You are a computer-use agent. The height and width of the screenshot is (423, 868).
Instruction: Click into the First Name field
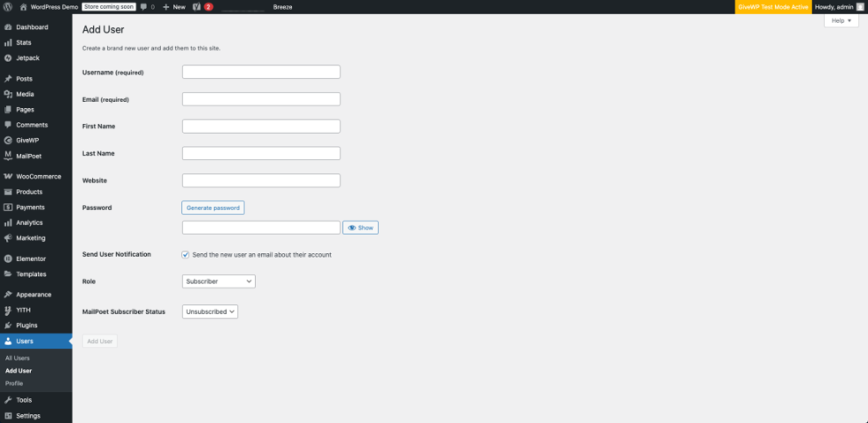point(261,127)
